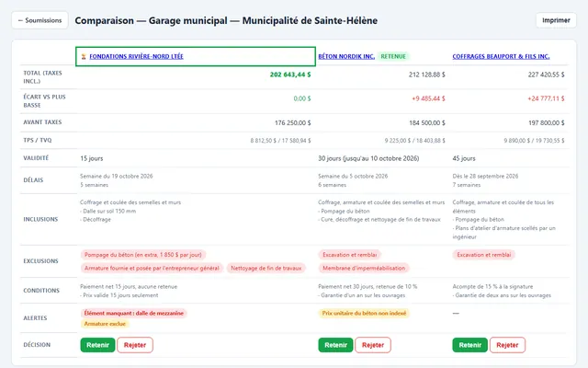Click 'Semaine du 19 octobre 2026'
This screenshot has height=368, width=588.
(x=117, y=176)
